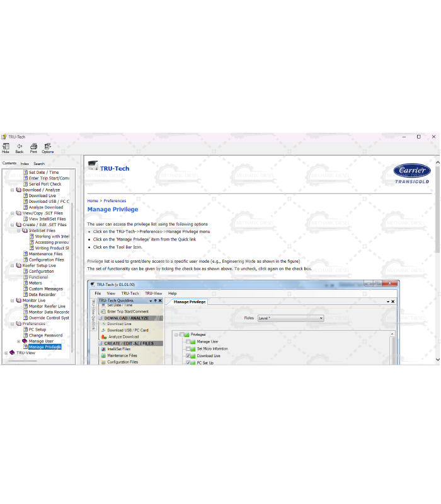Click the Home breadcrumb link
The height and width of the screenshot is (504, 441).
[x=93, y=201]
